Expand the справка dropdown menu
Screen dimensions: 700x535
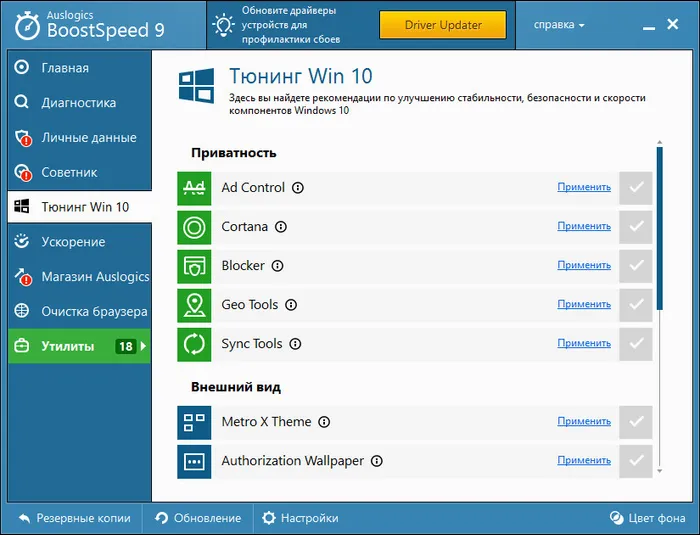click(x=559, y=25)
